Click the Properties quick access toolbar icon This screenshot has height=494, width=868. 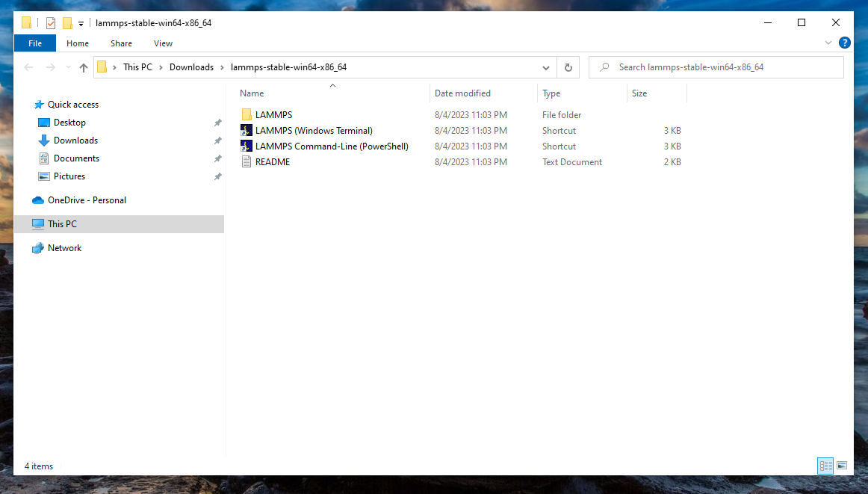click(51, 22)
